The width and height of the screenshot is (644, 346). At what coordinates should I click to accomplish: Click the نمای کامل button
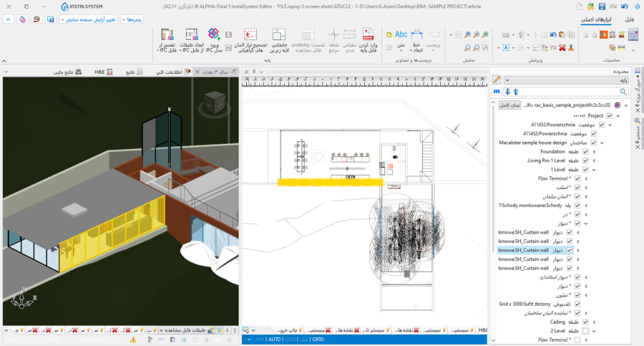click(511, 105)
